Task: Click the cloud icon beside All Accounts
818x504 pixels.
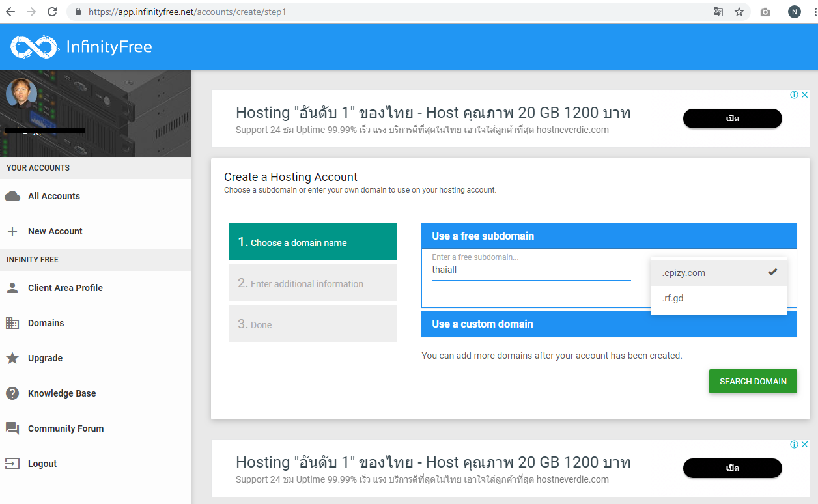Action: click(x=12, y=196)
